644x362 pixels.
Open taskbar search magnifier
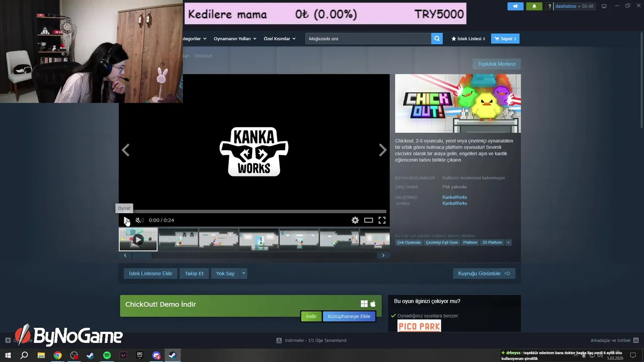[x=24, y=355]
